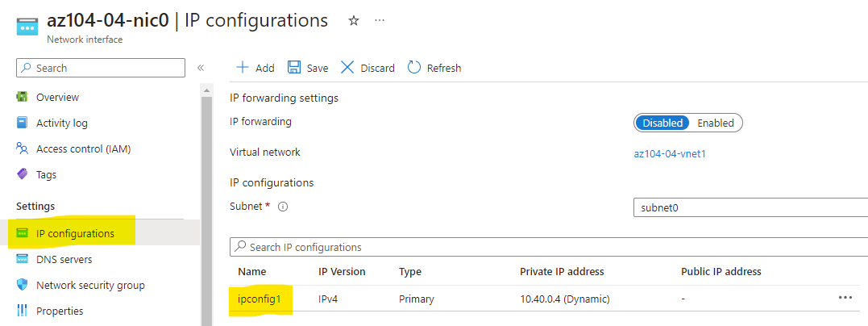The image size is (868, 326).
Task: Click the 10.40.0.4 (Dynamic) address cell
Action: (x=565, y=299)
